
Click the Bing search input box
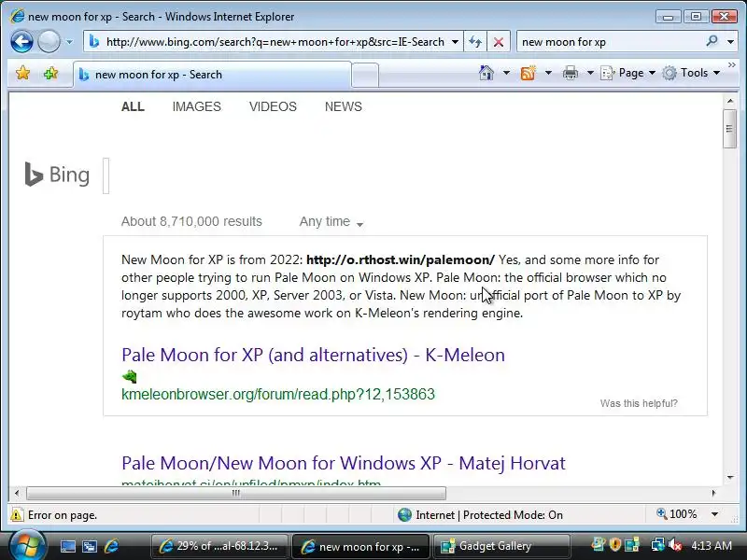[106, 175]
